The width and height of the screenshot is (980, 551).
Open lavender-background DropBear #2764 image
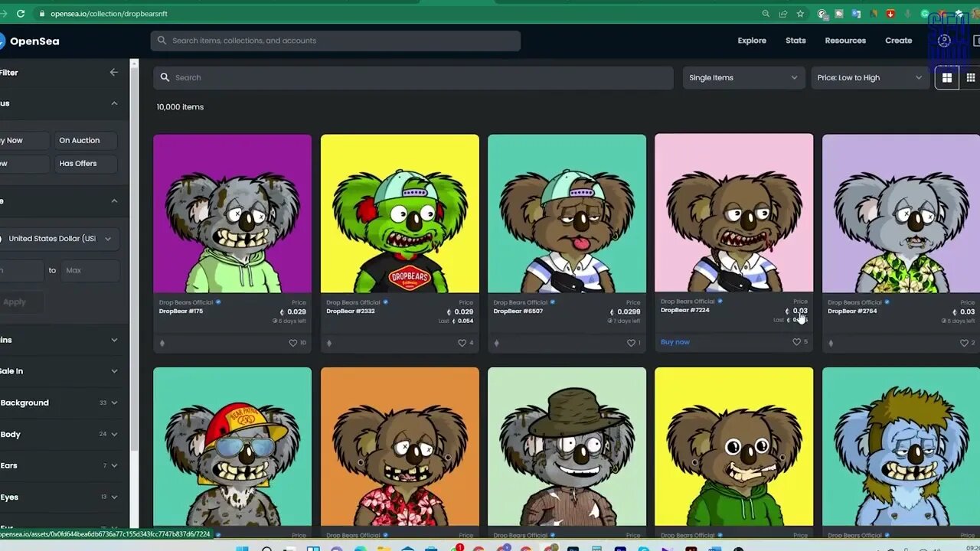(x=901, y=214)
